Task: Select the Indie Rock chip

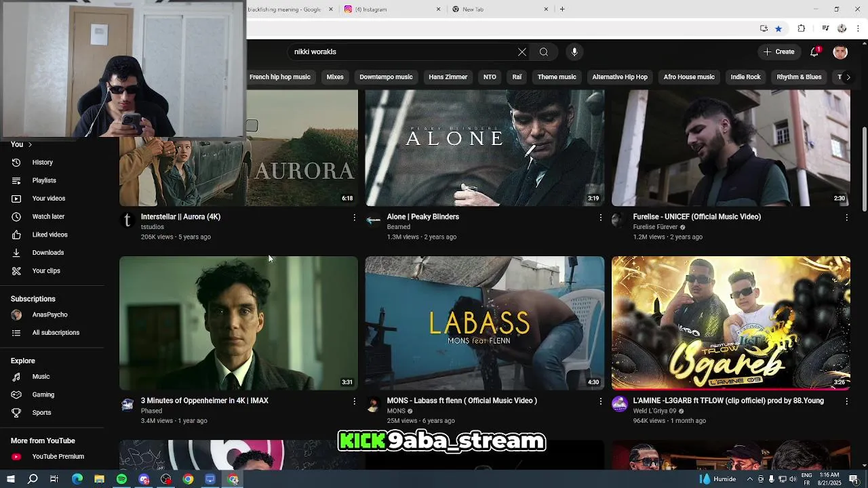Action: click(x=745, y=77)
